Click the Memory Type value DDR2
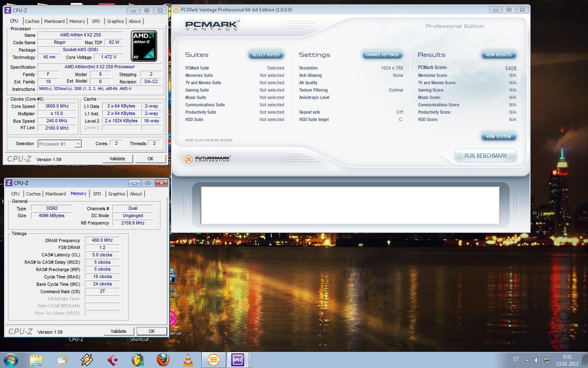This screenshot has height=368, width=588. (x=52, y=208)
